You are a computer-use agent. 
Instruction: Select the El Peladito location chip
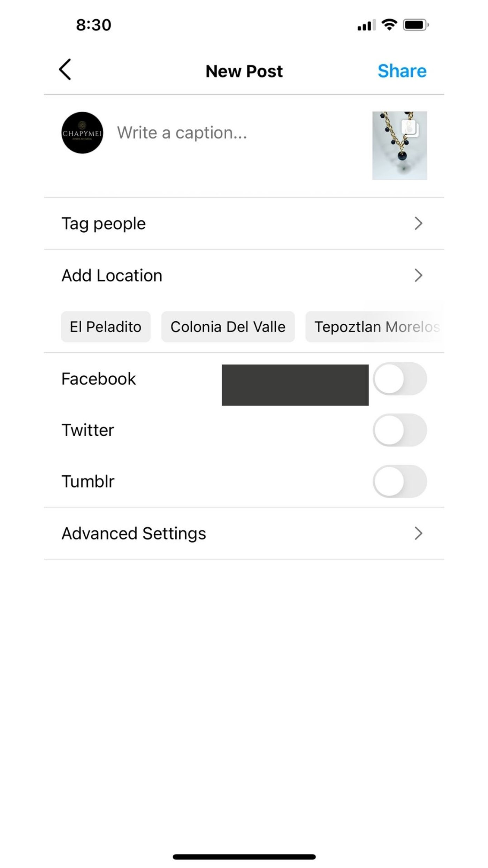pyautogui.click(x=106, y=327)
